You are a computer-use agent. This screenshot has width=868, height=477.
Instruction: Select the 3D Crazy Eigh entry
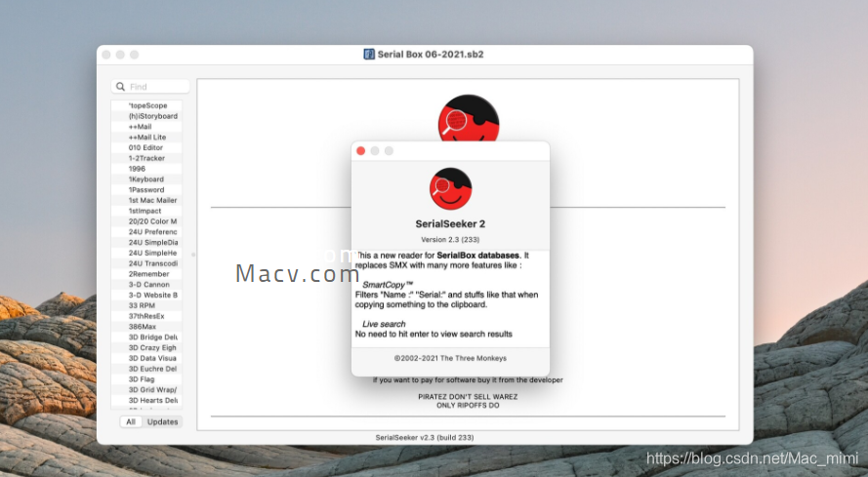click(146, 347)
